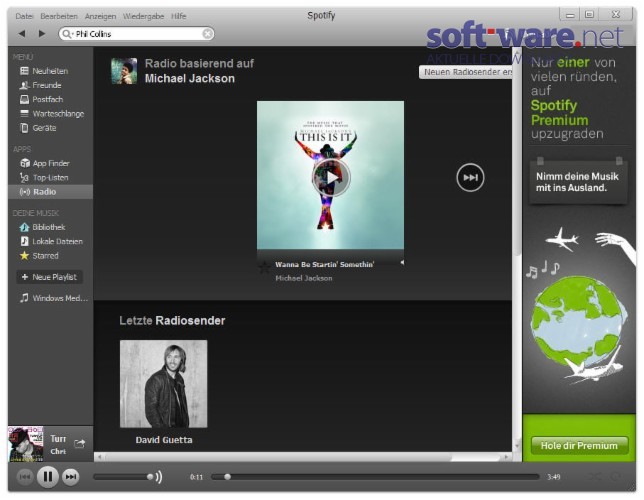Screen dimensions: 644x500
Task: Open Freunde in the sidebar
Action: (41, 85)
